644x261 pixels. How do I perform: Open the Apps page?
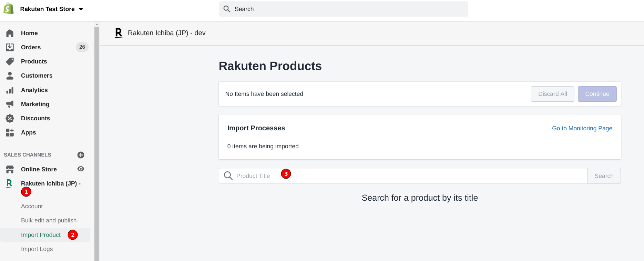click(28, 132)
